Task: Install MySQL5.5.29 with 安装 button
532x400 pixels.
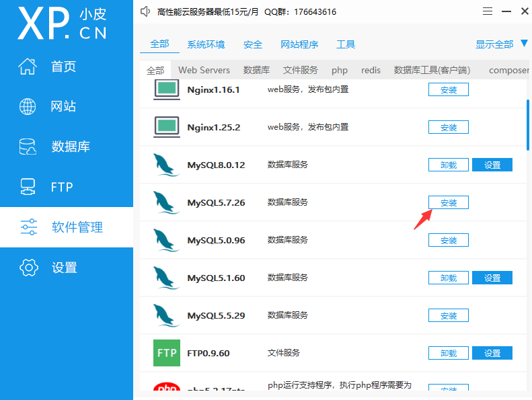Action: point(449,315)
